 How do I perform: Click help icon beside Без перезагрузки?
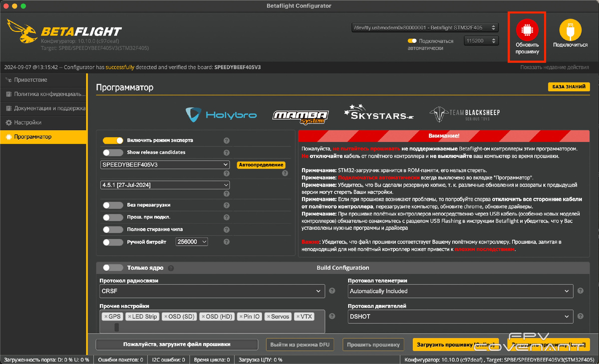[227, 205]
